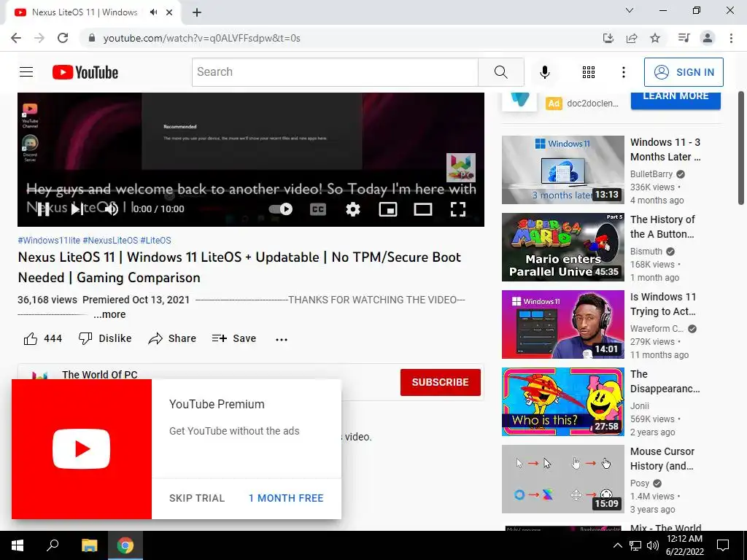Open File Explorer from taskbar

(89, 545)
